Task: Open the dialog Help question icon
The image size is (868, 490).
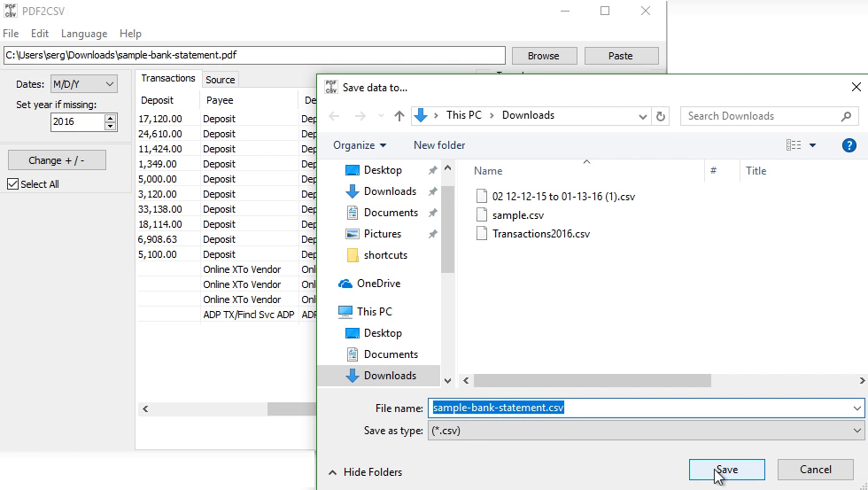Action: (x=849, y=145)
